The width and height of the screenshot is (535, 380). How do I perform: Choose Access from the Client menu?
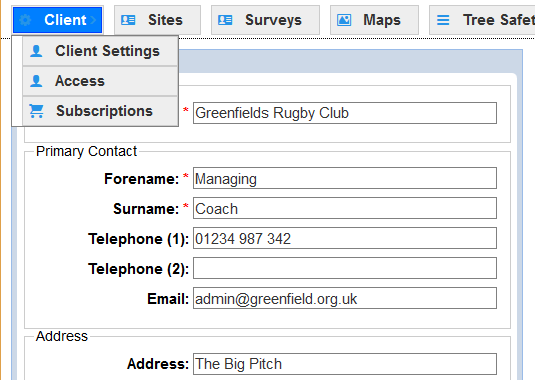pos(100,81)
